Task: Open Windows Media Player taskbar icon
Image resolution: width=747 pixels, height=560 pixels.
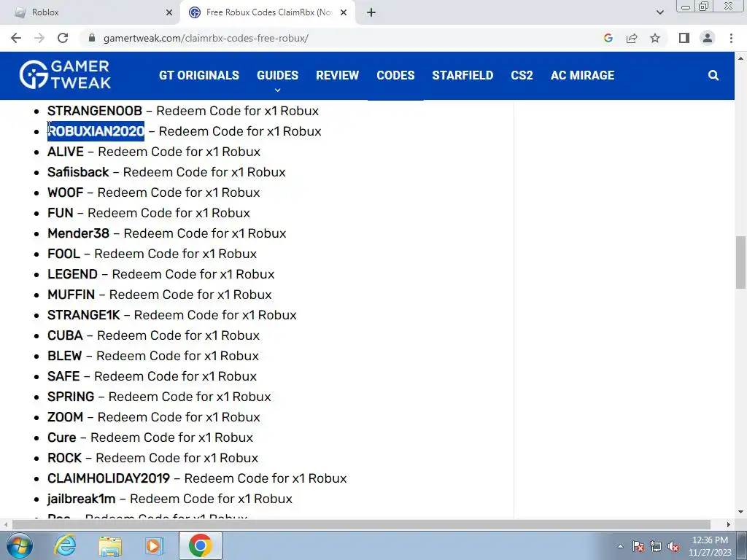Action: [155, 545]
